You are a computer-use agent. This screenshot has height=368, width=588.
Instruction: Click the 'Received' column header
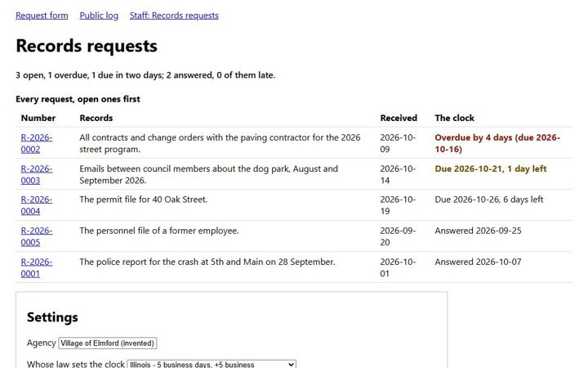pos(399,118)
